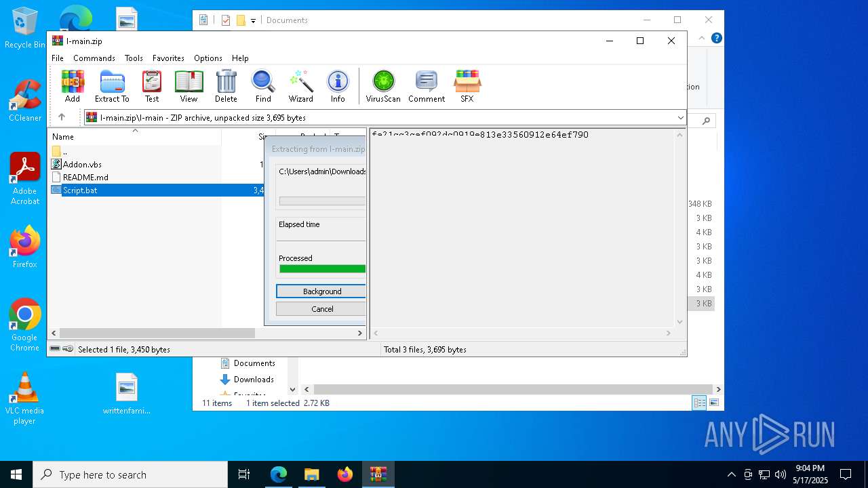
Task: Cancel the extraction
Action: (x=321, y=309)
